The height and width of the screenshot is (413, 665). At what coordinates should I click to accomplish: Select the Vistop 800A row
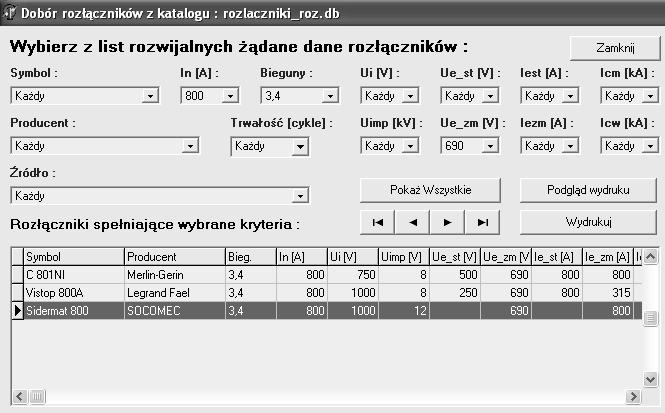[x=327, y=293]
